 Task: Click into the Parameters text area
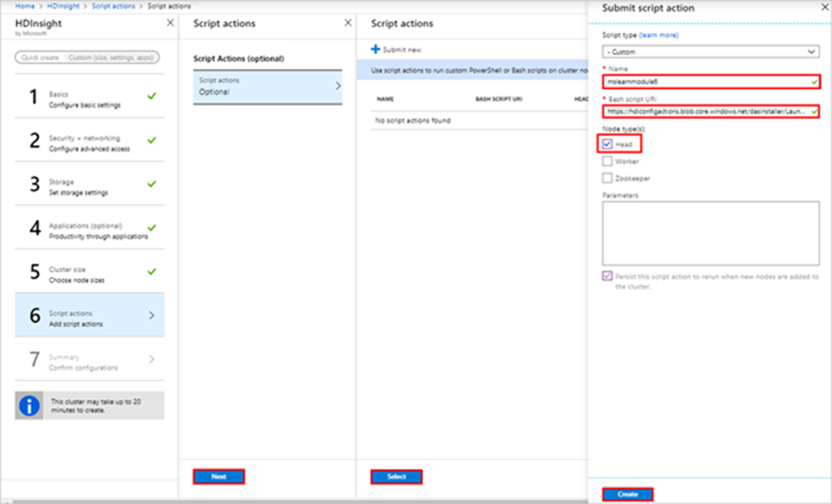tap(711, 233)
